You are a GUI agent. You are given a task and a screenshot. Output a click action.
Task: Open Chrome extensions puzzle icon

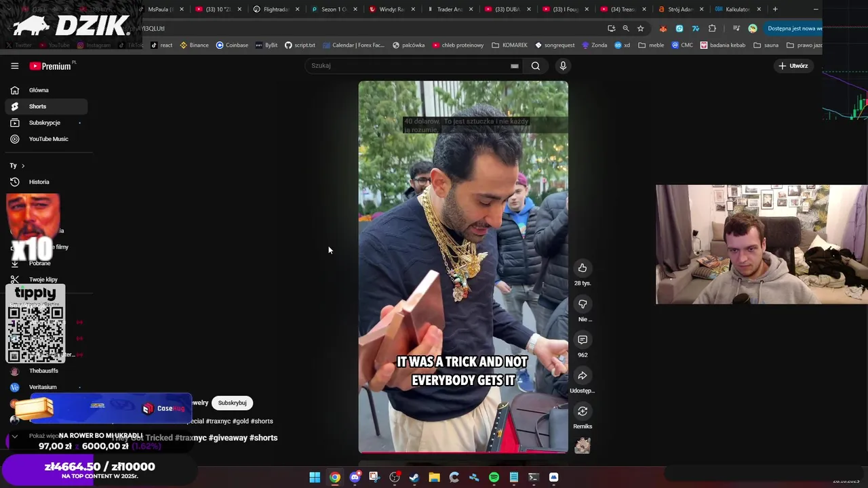pos(712,28)
